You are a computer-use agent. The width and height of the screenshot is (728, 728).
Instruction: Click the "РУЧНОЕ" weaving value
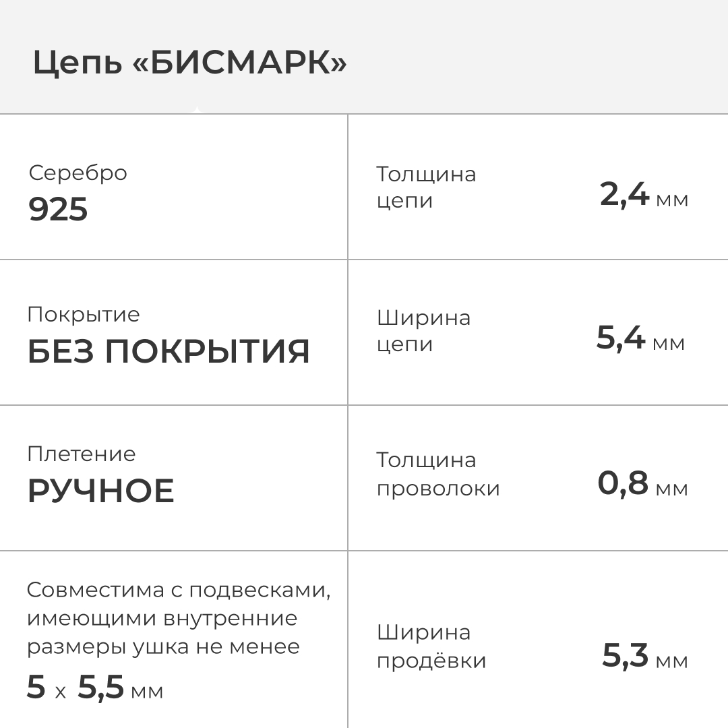point(101,491)
